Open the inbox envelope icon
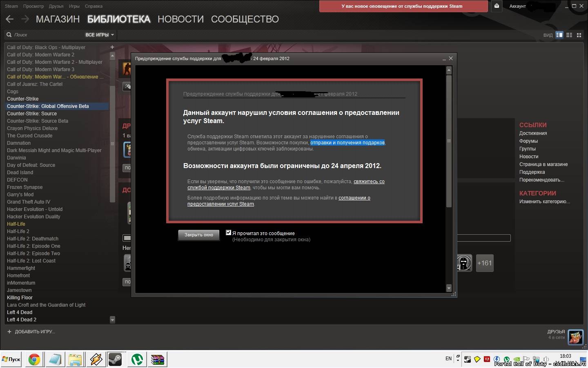 [x=497, y=6]
